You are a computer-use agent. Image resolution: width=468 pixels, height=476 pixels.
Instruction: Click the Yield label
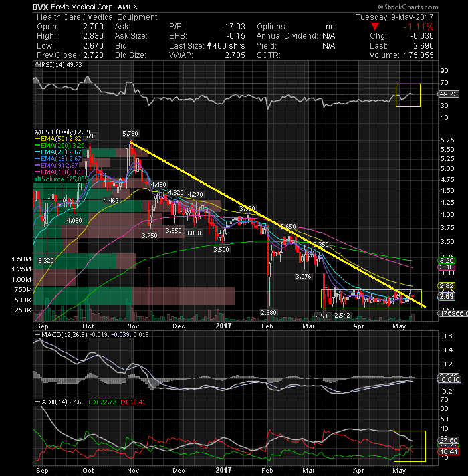(267, 46)
